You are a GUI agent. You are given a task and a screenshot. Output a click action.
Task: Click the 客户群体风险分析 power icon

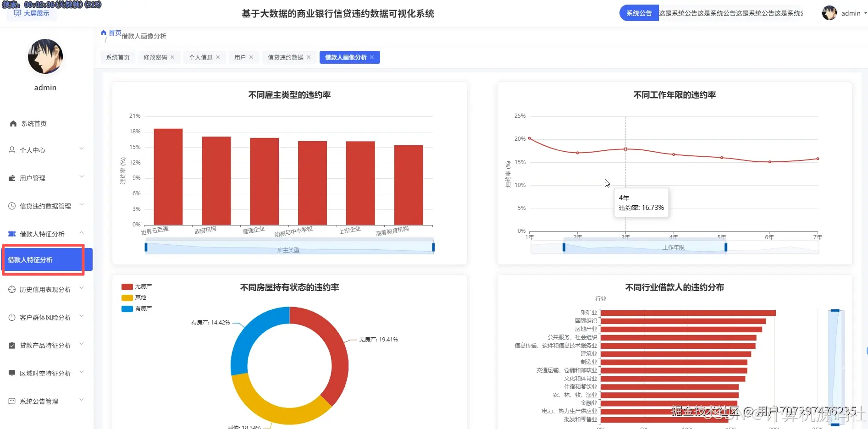point(11,317)
